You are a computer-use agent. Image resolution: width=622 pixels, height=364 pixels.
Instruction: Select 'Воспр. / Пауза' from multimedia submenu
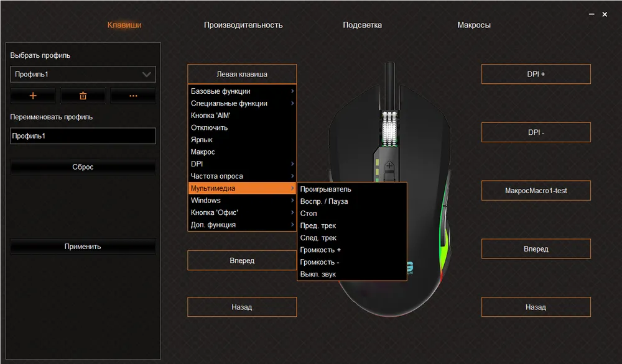[324, 201]
